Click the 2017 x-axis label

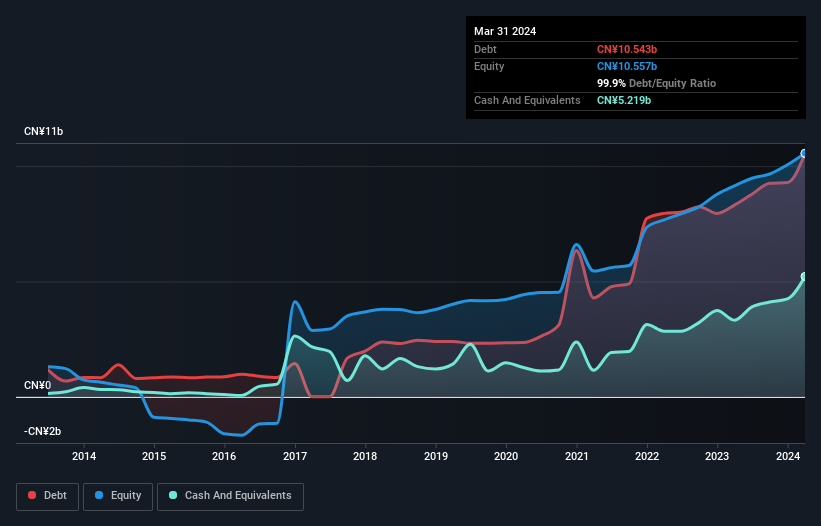pyautogui.click(x=295, y=456)
